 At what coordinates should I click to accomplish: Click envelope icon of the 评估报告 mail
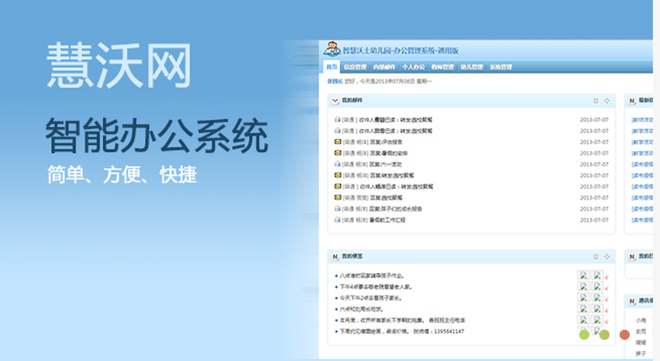[337, 142]
